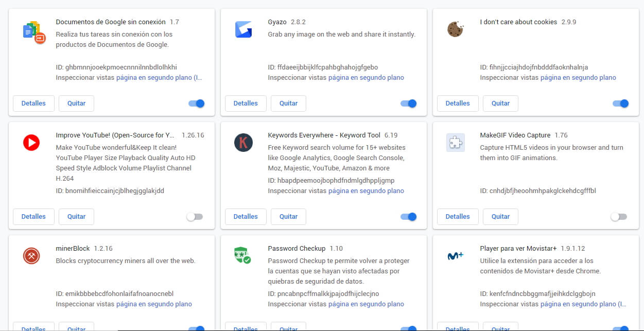Click Gyazo description 'Grab any image on the web'
This screenshot has width=644, height=331.
pos(341,34)
